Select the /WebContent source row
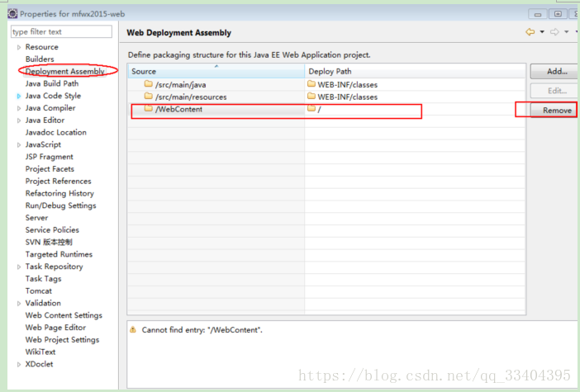Screen dimensions: 580x392 (216, 109)
